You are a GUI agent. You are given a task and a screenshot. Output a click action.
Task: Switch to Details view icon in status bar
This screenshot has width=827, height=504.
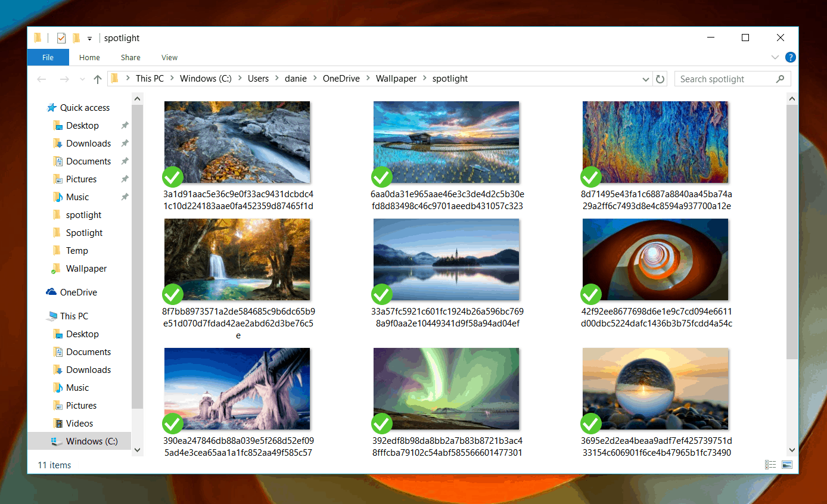(770, 465)
